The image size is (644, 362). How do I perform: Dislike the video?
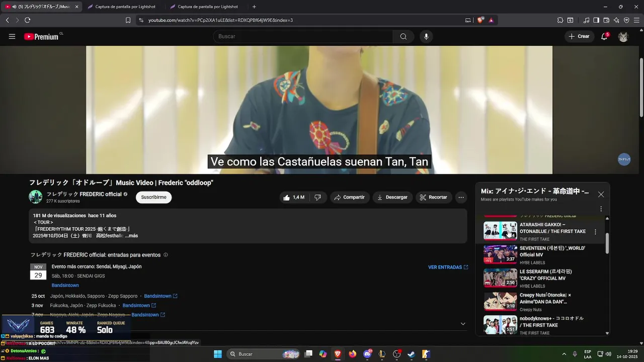tap(317, 197)
